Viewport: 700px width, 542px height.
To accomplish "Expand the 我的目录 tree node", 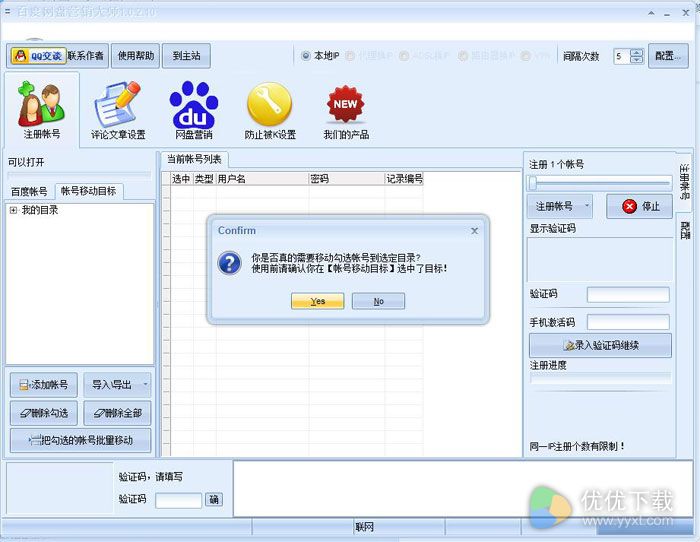I will (13, 210).
